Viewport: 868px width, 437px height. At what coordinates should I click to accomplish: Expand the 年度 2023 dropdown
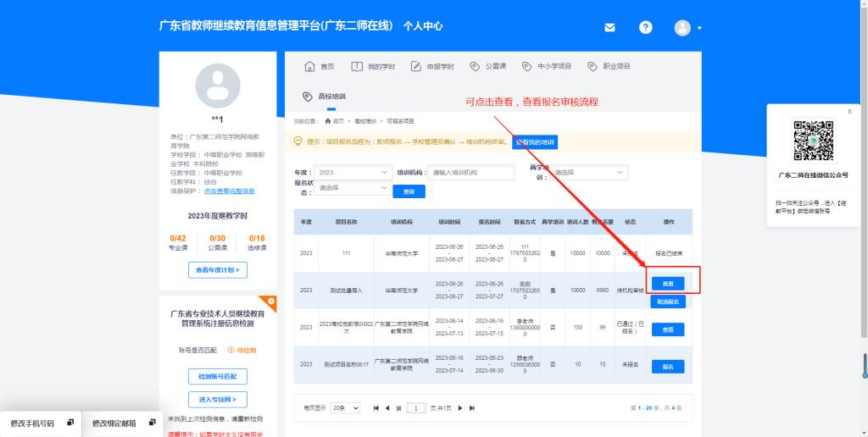pyautogui.click(x=352, y=173)
